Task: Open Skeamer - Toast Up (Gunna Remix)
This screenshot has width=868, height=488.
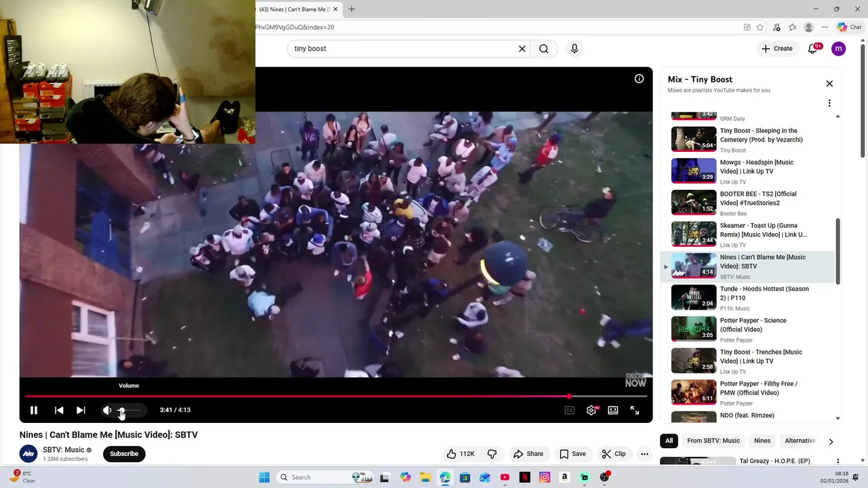Action: (x=749, y=235)
